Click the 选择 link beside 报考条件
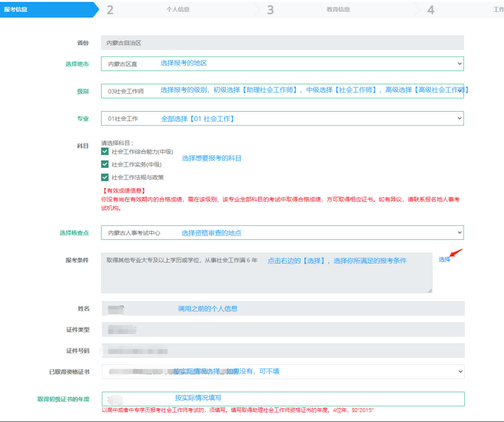Screen dimensions: 504x422 pos(444,260)
